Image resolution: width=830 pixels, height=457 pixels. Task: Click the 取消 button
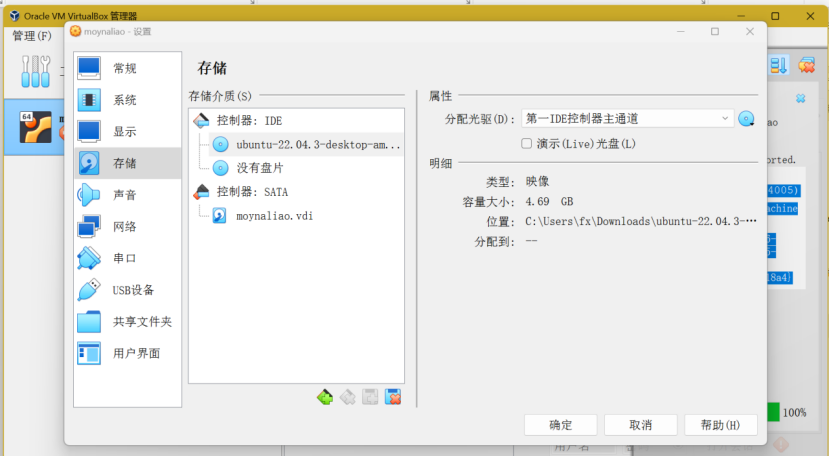pos(640,425)
